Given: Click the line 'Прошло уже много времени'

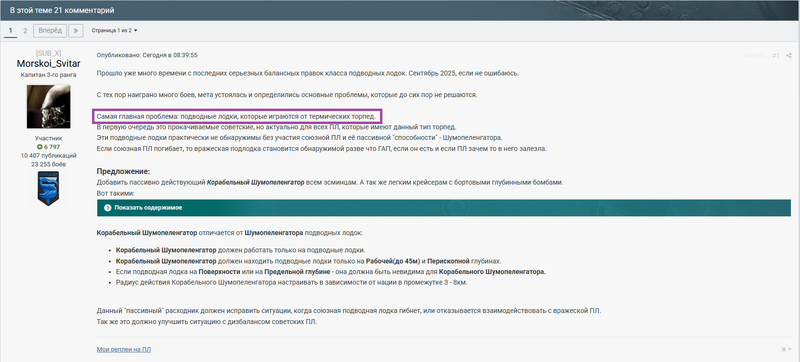Looking at the screenshot, I should pyautogui.click(x=308, y=73).
